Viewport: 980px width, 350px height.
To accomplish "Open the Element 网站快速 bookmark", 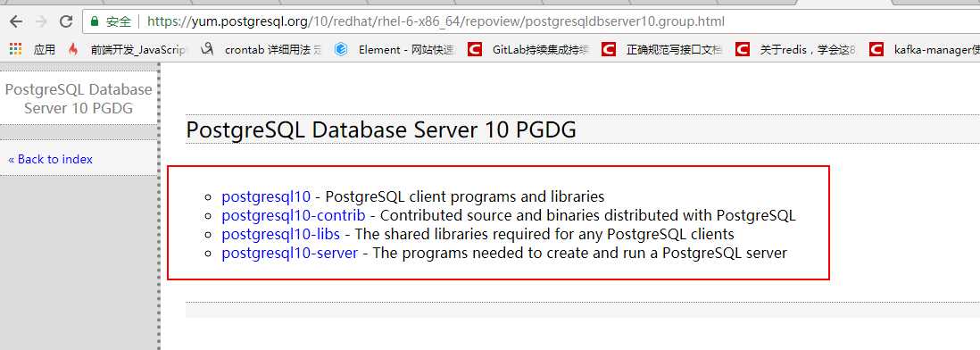I will click(406, 49).
